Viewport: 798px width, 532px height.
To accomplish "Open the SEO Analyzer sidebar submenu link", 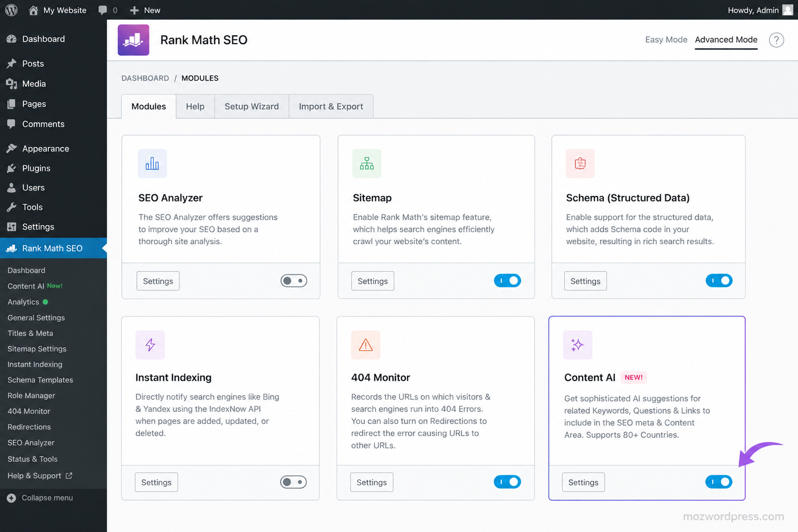I will (31, 443).
